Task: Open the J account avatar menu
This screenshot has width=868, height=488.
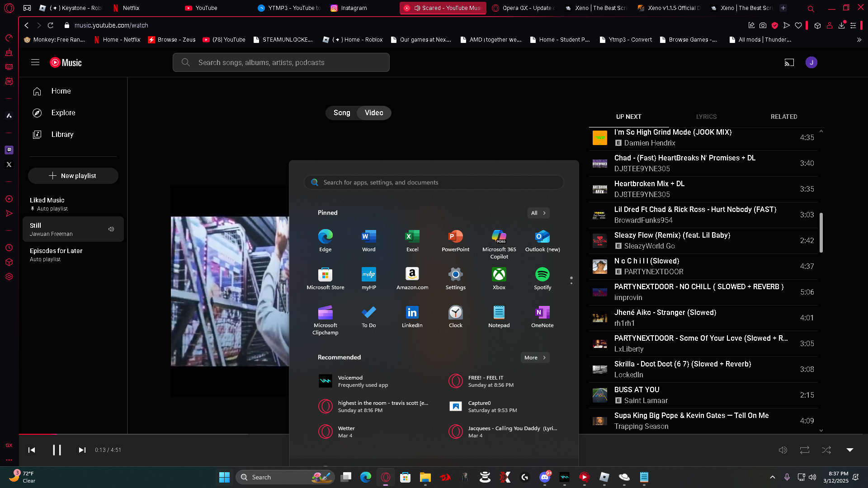Action: point(811,62)
